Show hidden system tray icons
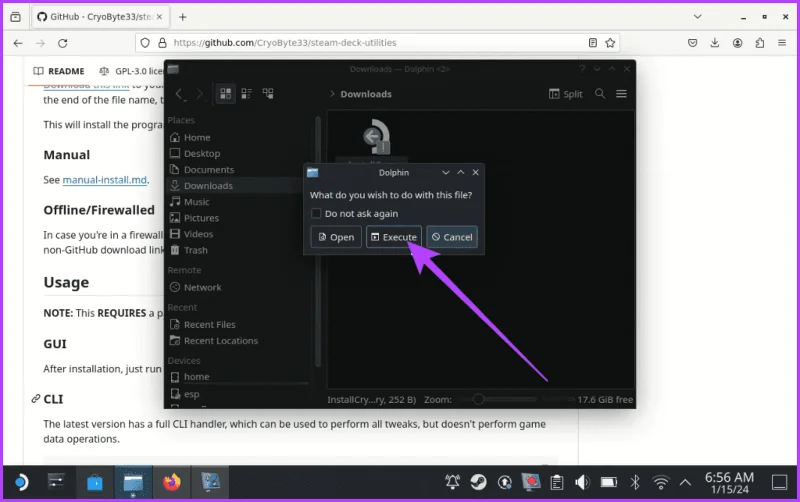800x502 pixels. (685, 482)
